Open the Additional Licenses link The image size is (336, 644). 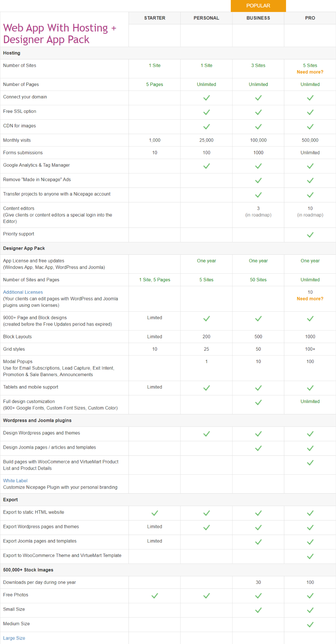point(23,292)
